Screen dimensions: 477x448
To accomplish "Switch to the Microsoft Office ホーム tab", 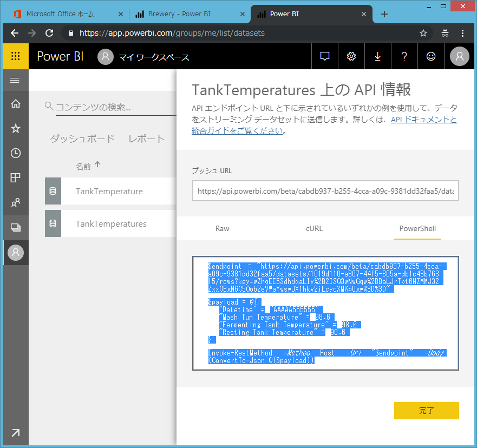I will [60, 14].
